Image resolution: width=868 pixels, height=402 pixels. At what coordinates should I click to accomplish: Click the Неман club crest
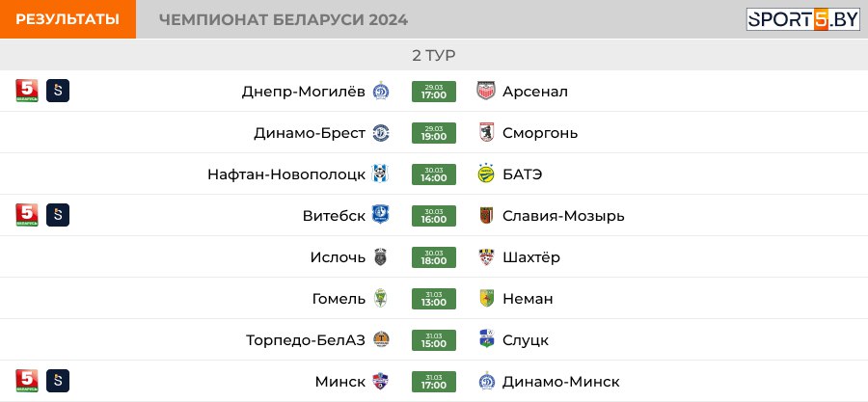click(x=487, y=299)
